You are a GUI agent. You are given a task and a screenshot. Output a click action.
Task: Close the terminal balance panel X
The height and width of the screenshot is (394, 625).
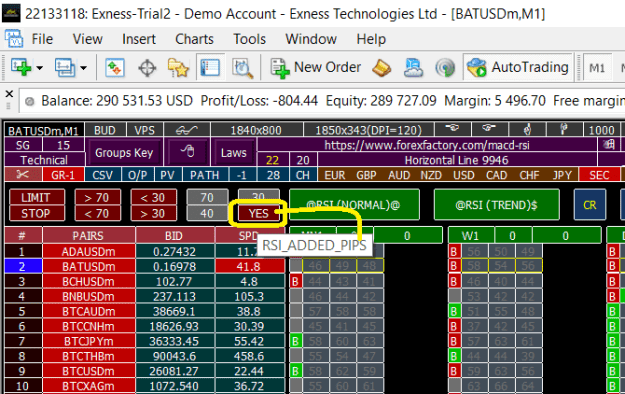[9, 94]
